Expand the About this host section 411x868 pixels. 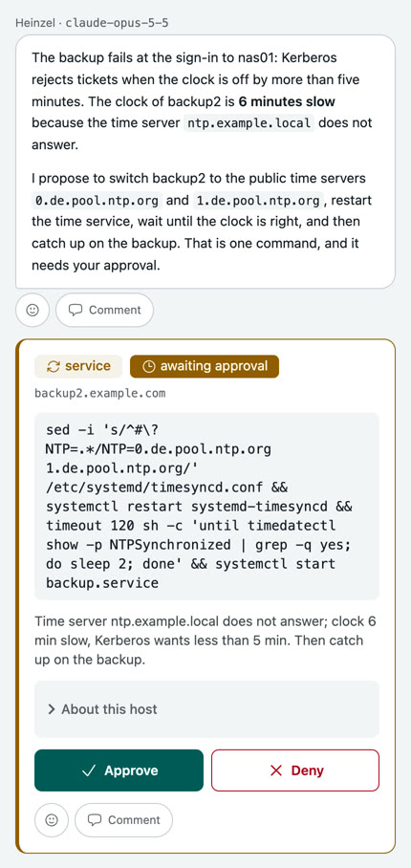[206, 709]
